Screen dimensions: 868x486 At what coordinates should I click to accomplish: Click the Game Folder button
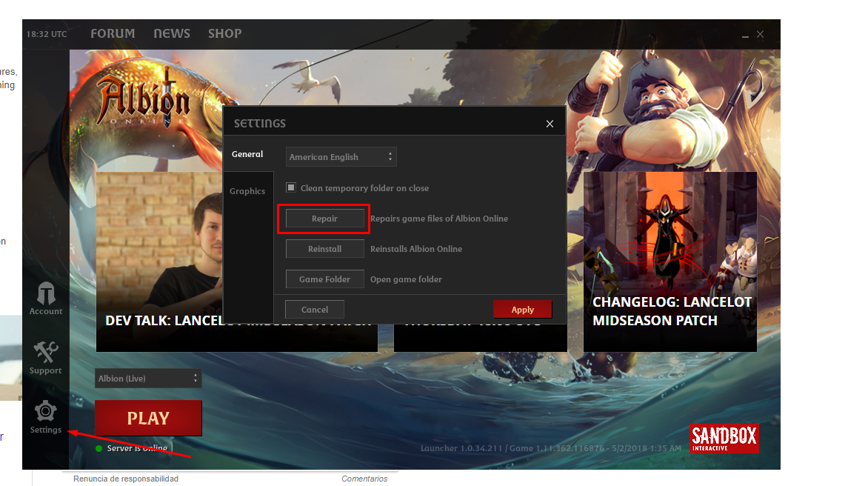pos(324,279)
